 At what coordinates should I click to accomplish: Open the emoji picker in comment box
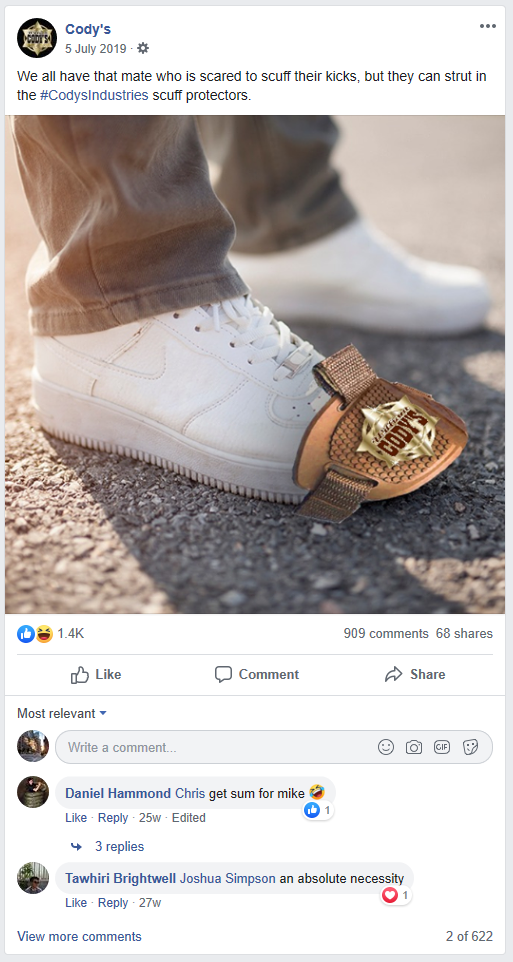(x=385, y=747)
